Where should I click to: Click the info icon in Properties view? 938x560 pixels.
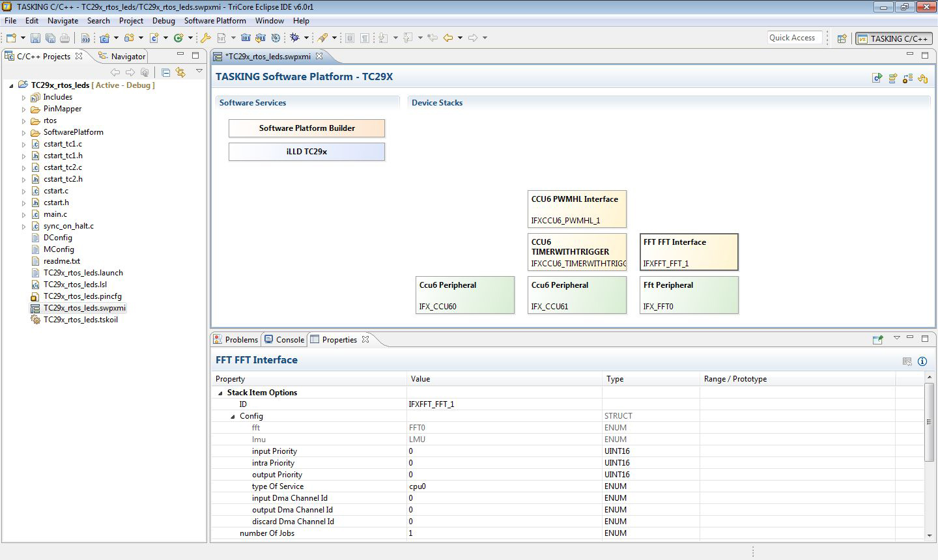(922, 361)
